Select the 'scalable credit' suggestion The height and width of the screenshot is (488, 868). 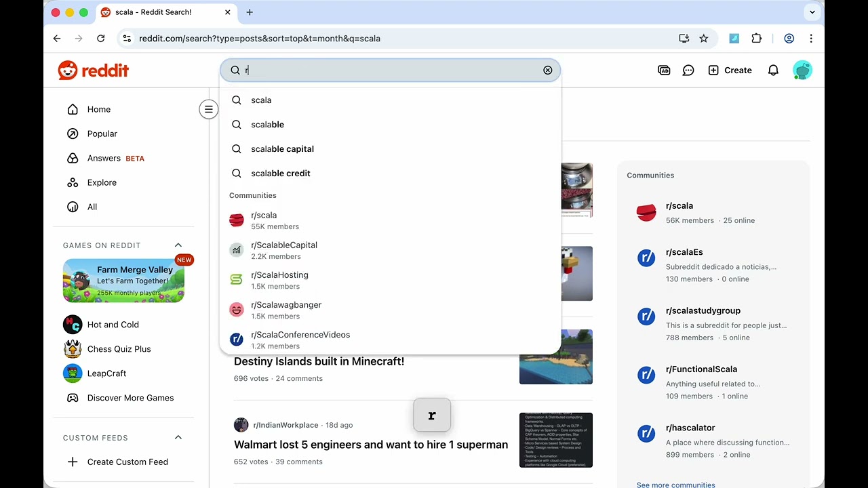pyautogui.click(x=390, y=174)
